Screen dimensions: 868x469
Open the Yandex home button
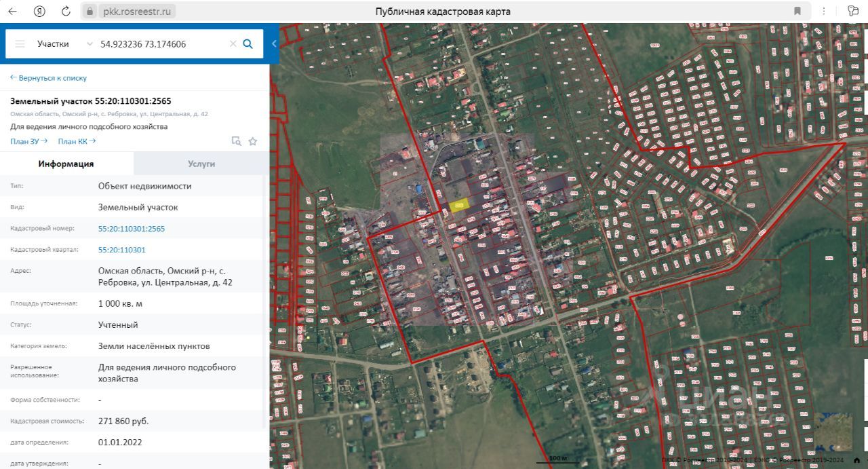click(39, 11)
